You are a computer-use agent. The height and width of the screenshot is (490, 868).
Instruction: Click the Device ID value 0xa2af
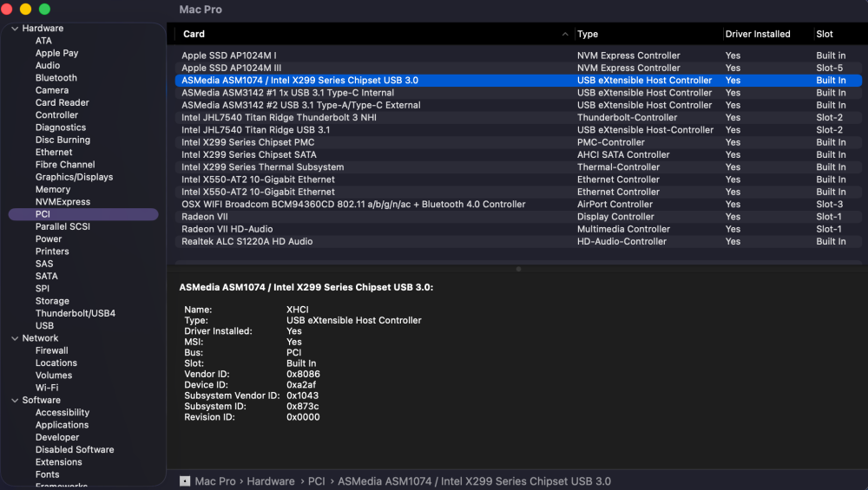tap(301, 385)
